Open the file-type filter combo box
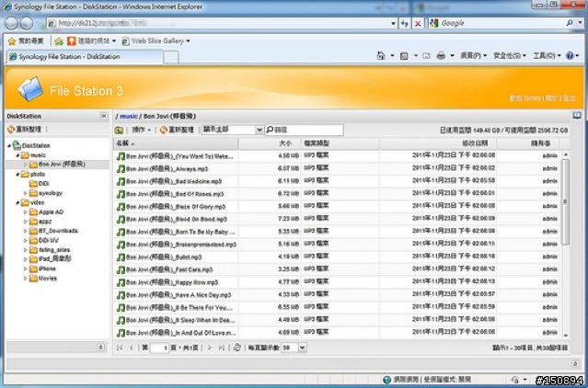 coord(233,130)
